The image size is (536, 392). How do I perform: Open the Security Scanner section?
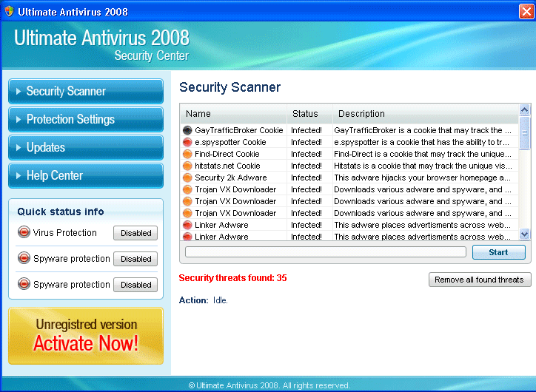pos(86,91)
